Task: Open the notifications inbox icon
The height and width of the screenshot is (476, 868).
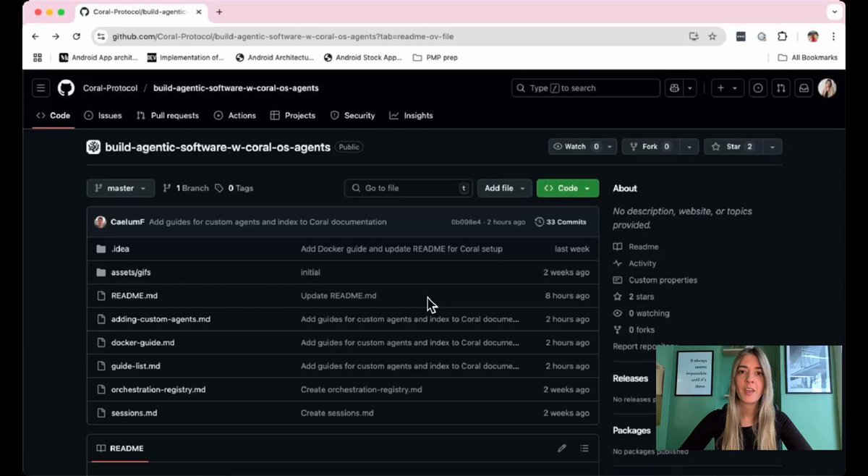Action: pos(804,88)
